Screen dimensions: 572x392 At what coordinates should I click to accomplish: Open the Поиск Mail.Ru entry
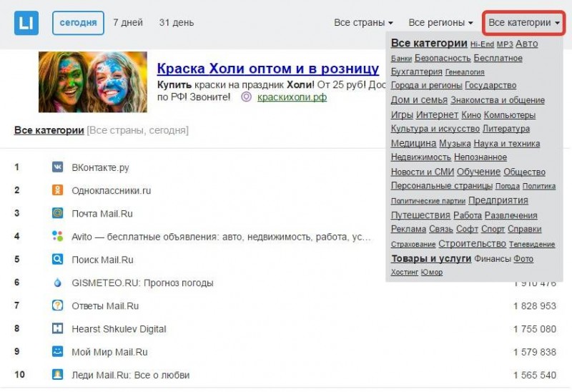tap(102, 260)
